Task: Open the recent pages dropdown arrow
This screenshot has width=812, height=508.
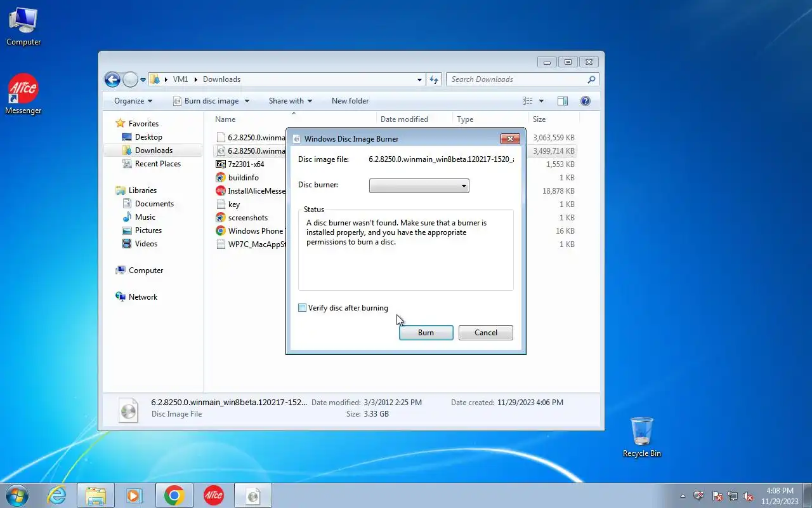Action: (x=143, y=79)
